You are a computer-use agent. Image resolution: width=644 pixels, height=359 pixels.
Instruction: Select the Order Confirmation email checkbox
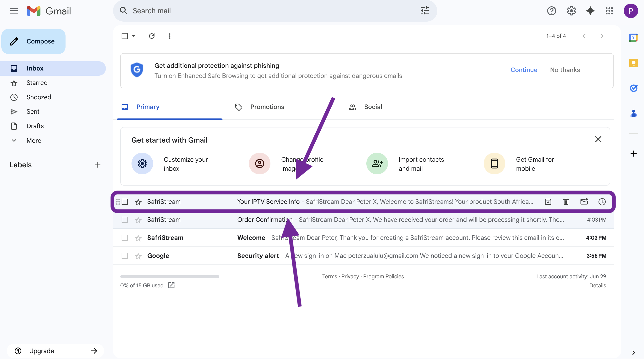(x=125, y=220)
